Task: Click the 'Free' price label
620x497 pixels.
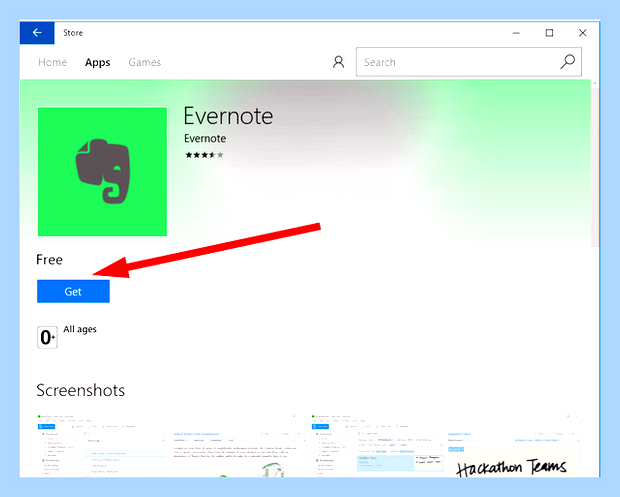Action: pyautogui.click(x=49, y=260)
